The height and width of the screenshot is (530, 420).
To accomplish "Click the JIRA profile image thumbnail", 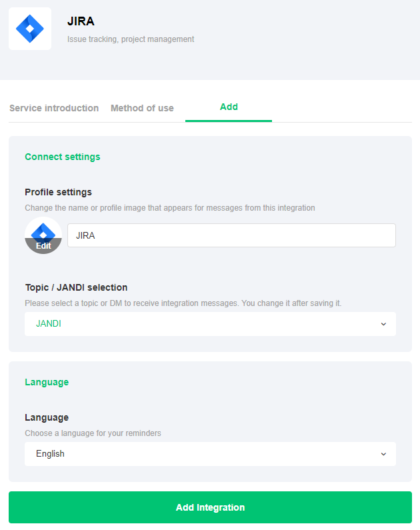I will pyautogui.click(x=43, y=231).
